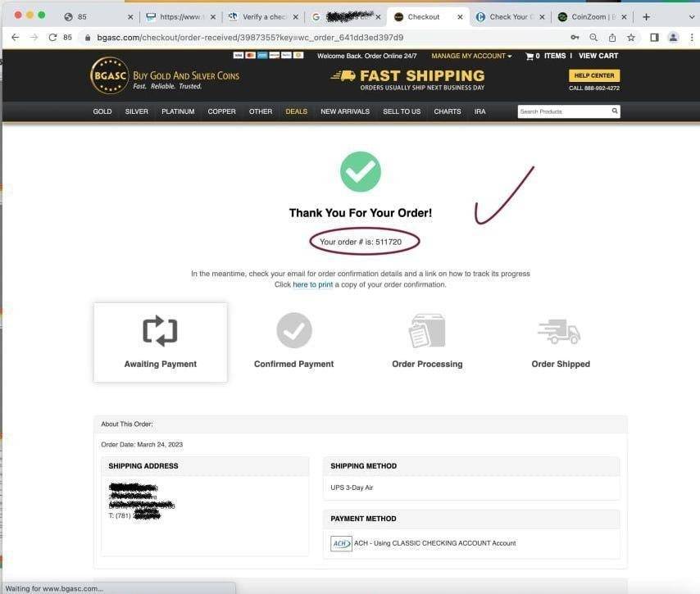The height and width of the screenshot is (594, 700).
Task: Click Sell To Us menu item
Action: (x=402, y=111)
